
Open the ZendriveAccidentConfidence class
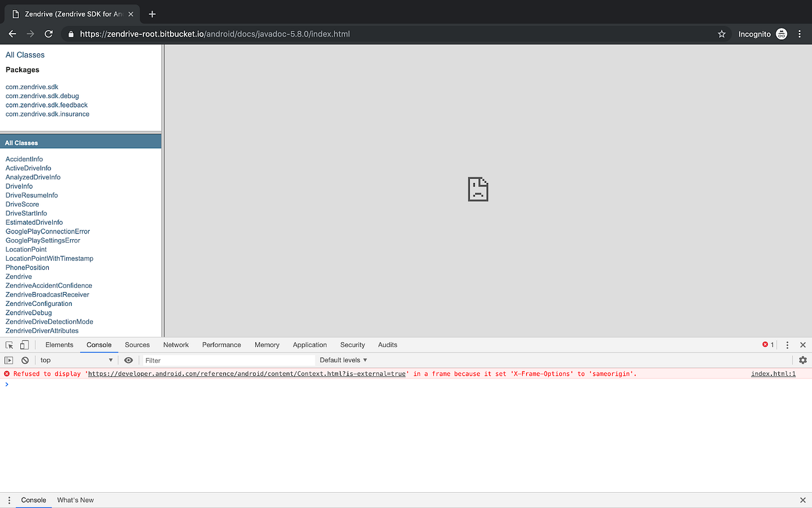click(x=49, y=286)
